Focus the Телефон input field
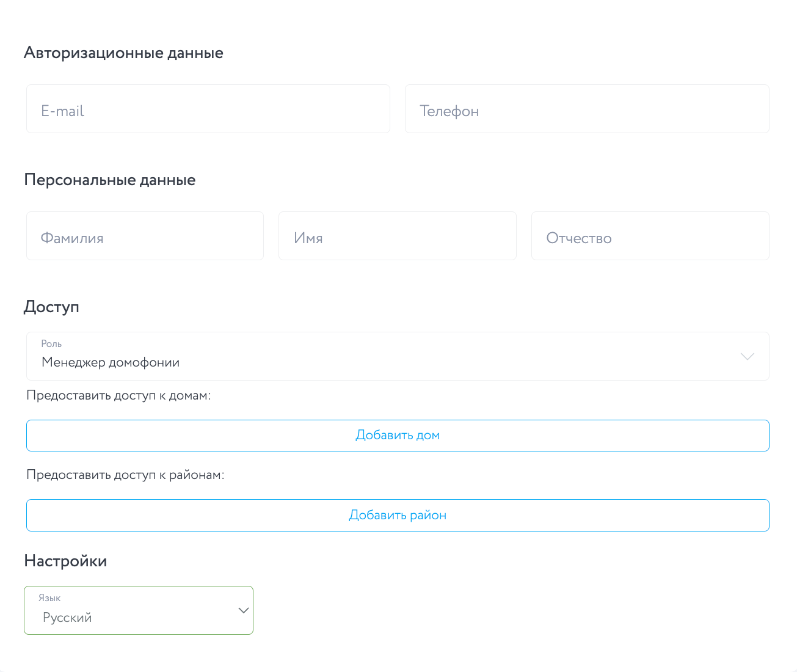The width and height of the screenshot is (797, 672). 586,109
